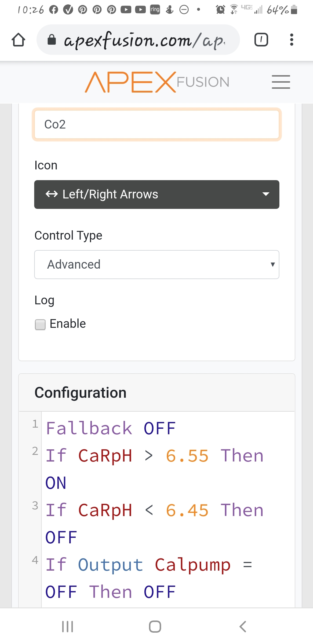Open the browser tab switcher
Viewport: 313px width, 644px height.
pyautogui.click(x=261, y=40)
